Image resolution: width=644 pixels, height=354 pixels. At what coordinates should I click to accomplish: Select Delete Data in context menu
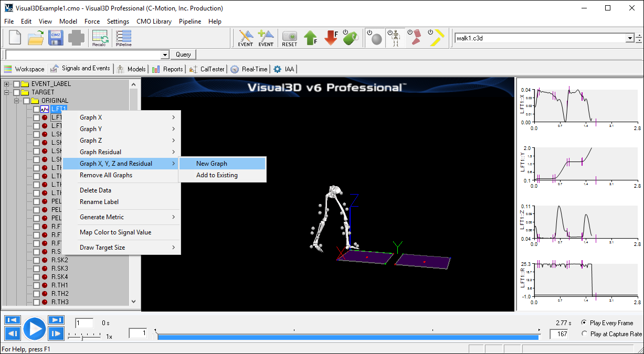point(122,190)
